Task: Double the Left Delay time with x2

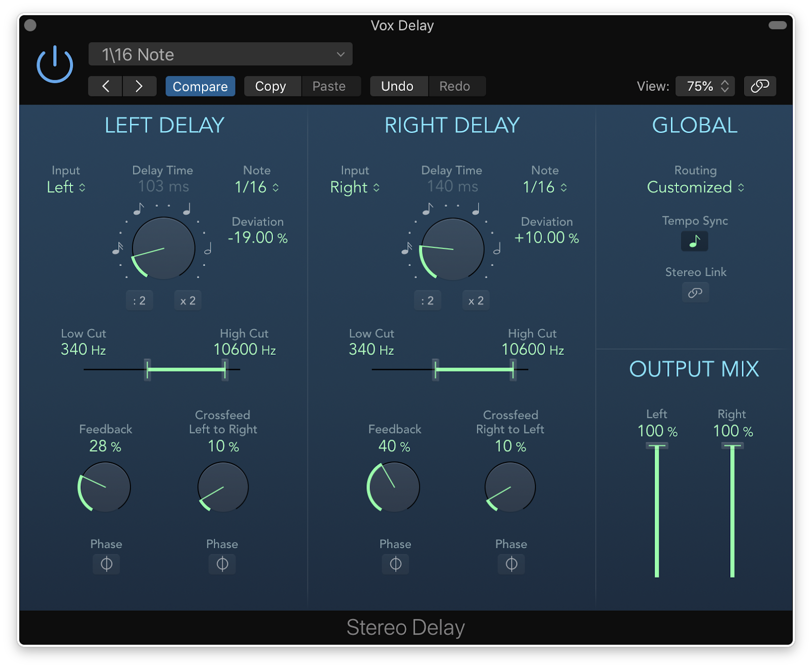Action: coord(188,300)
